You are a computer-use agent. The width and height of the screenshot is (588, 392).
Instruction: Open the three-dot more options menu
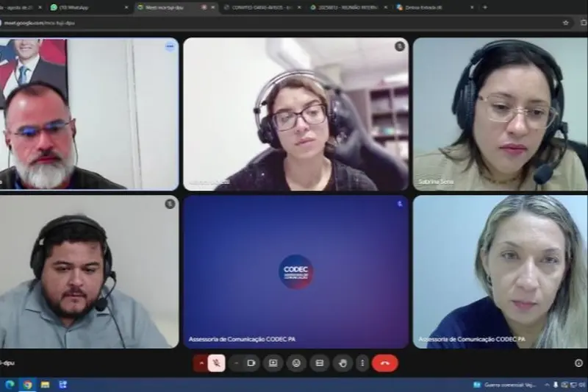(362, 363)
